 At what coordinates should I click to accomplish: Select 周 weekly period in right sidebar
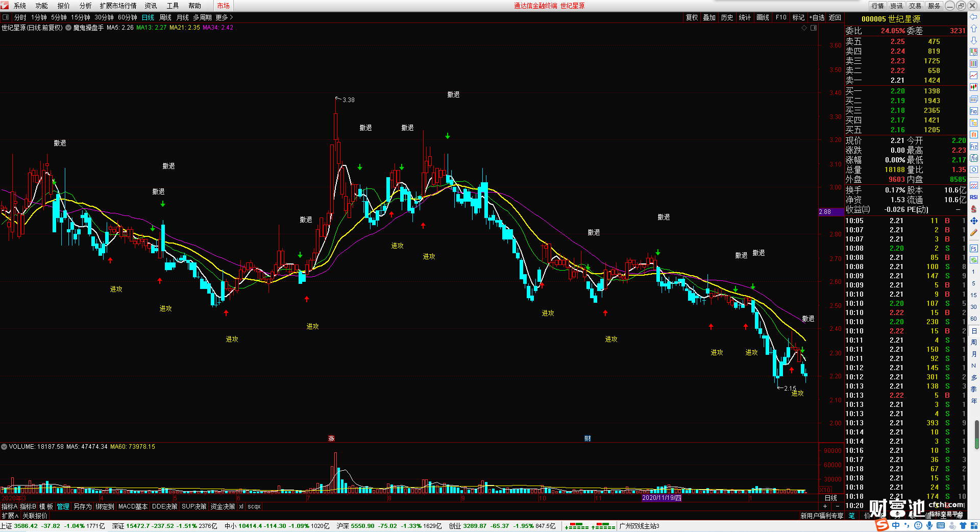click(974, 342)
